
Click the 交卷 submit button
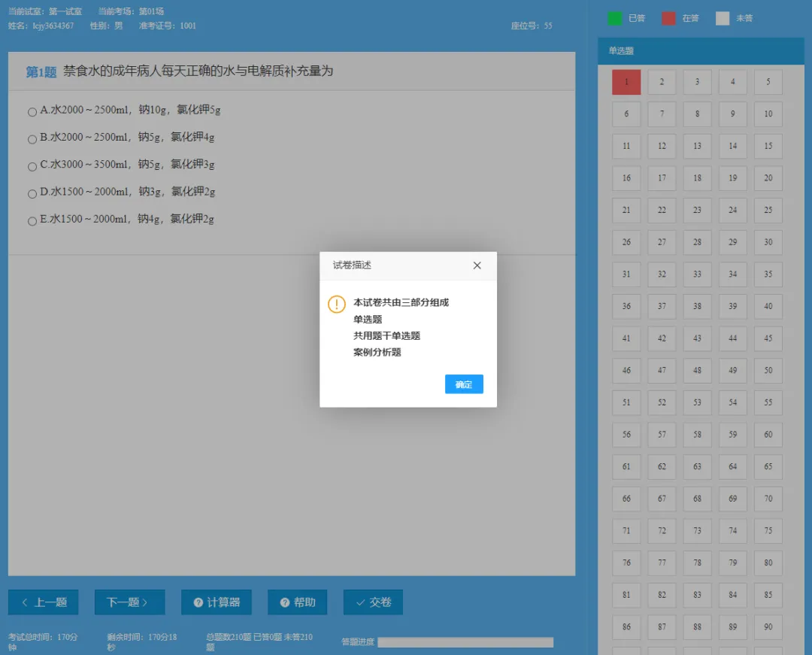coord(373,602)
